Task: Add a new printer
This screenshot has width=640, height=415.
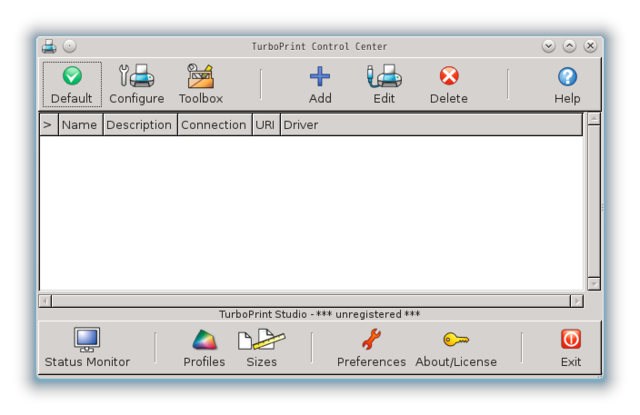Action: click(x=320, y=84)
